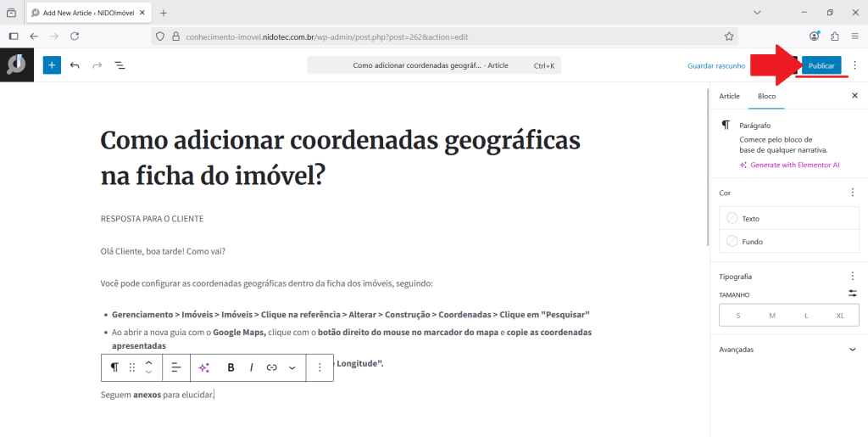The image size is (868, 437).
Task: Toggle custom font size controls
Action: 852,294
